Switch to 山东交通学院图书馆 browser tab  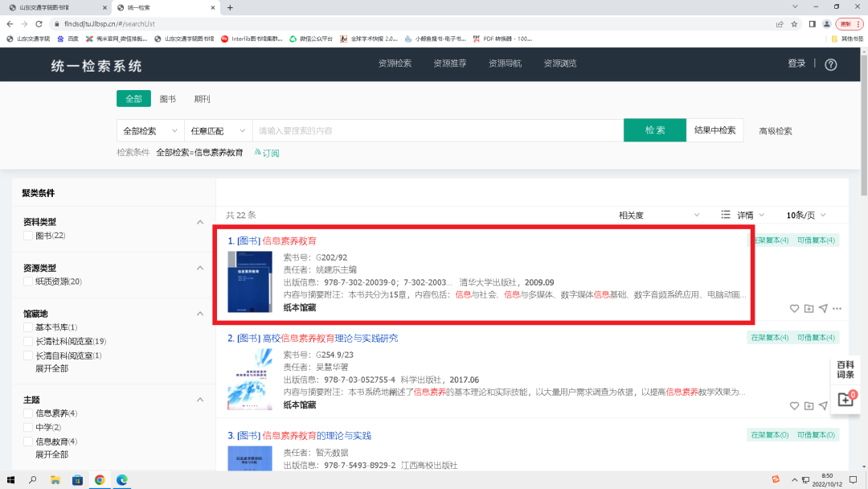coord(55,8)
